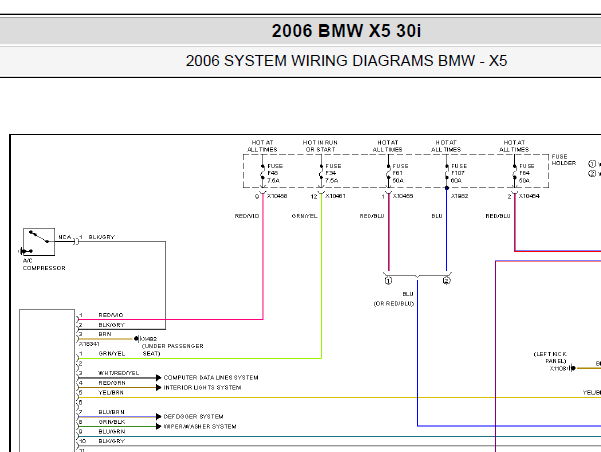Click the "BRN" wire label on pin 3

[x=105, y=334]
